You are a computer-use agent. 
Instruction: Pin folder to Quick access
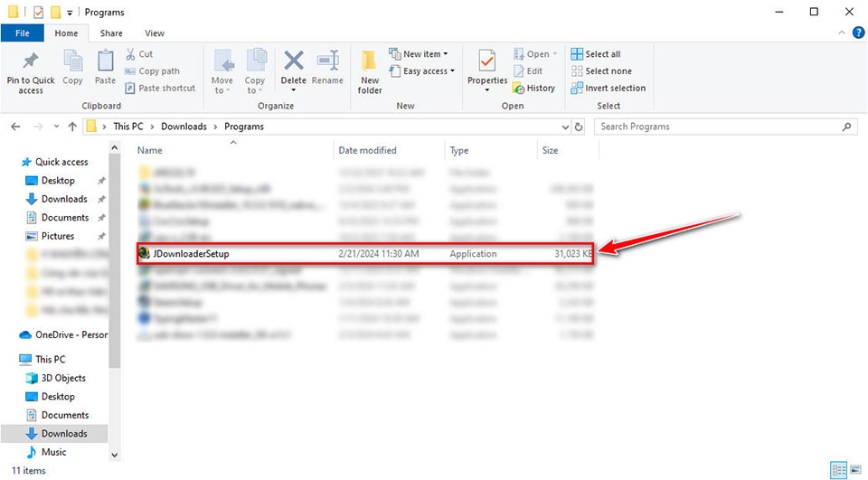click(31, 73)
